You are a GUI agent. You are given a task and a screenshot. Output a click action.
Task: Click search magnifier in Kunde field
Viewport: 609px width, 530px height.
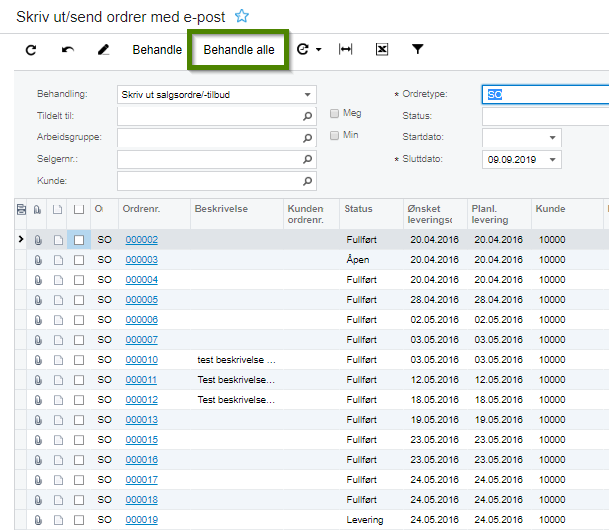(x=308, y=181)
